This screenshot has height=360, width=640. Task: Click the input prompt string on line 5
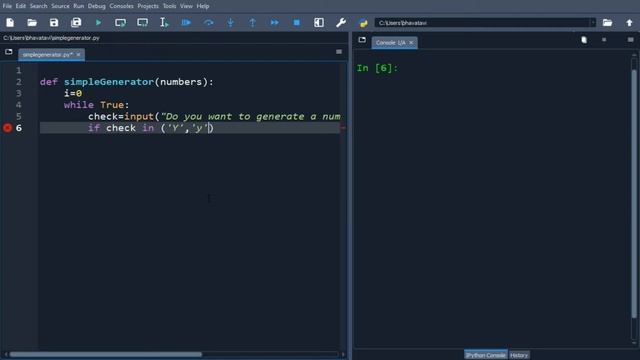[251, 116]
